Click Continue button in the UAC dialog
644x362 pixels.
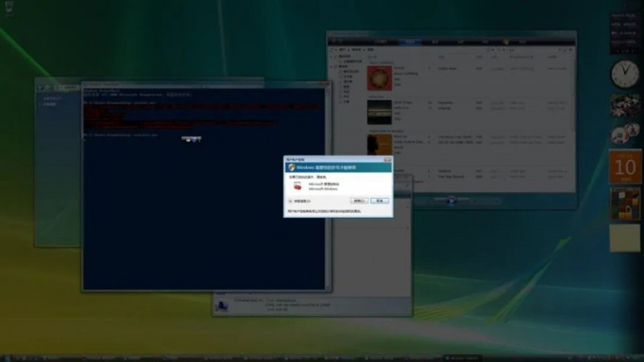click(359, 200)
